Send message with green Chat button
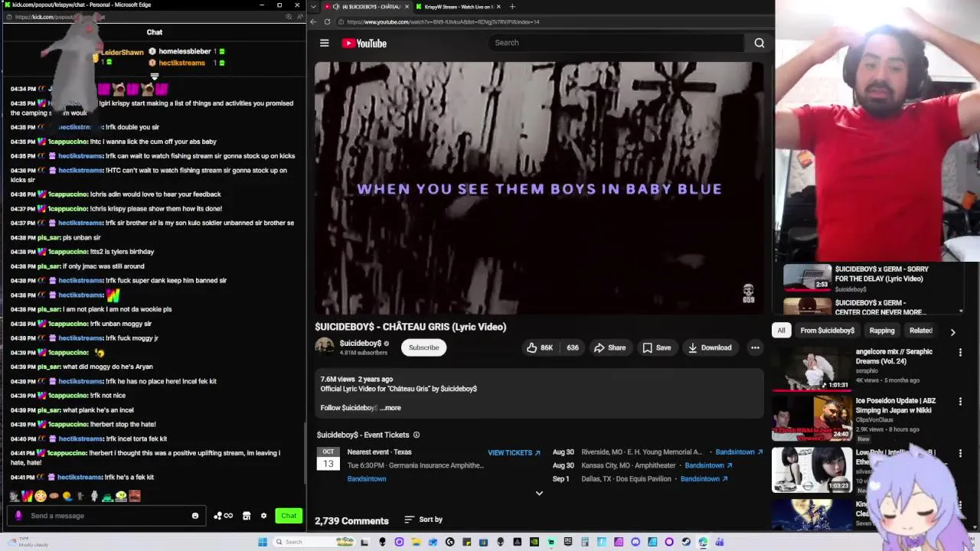This screenshot has height=551, width=980. coord(289,516)
